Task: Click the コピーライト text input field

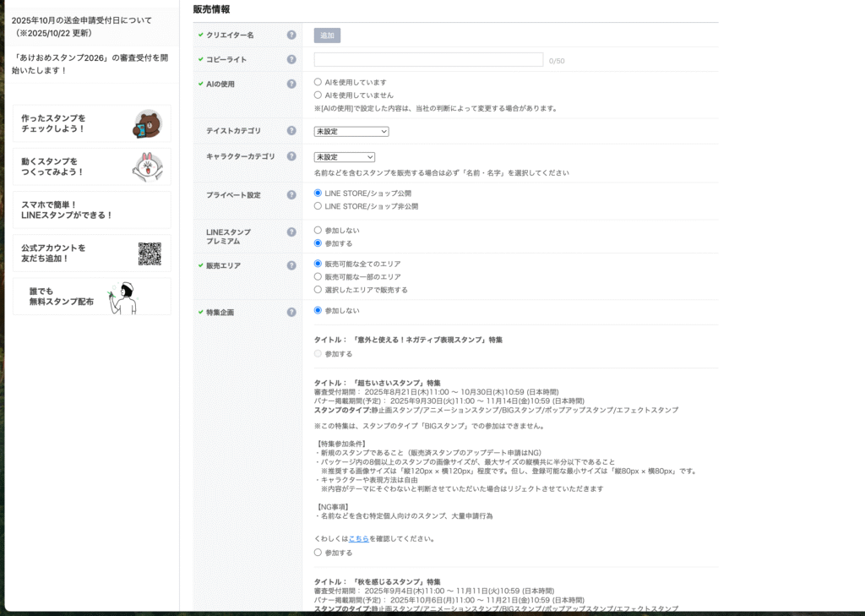Action: 427,60
